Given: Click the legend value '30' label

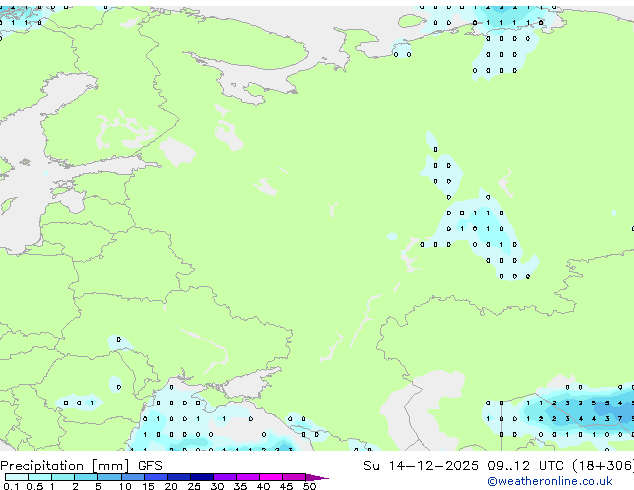Looking at the screenshot, I should 217,486.
